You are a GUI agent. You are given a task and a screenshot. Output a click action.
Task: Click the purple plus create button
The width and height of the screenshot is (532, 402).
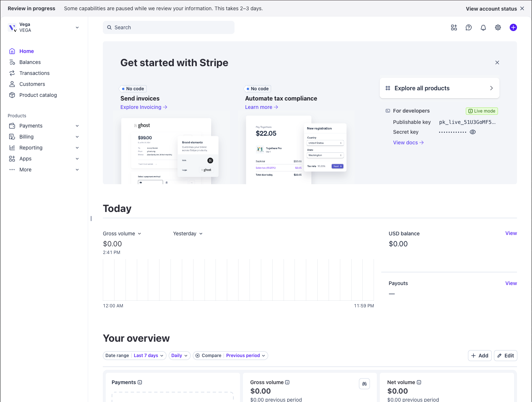point(513,27)
